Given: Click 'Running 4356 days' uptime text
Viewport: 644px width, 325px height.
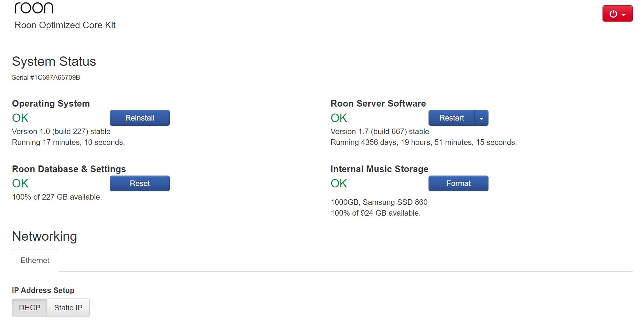Looking at the screenshot, I should click(424, 142).
